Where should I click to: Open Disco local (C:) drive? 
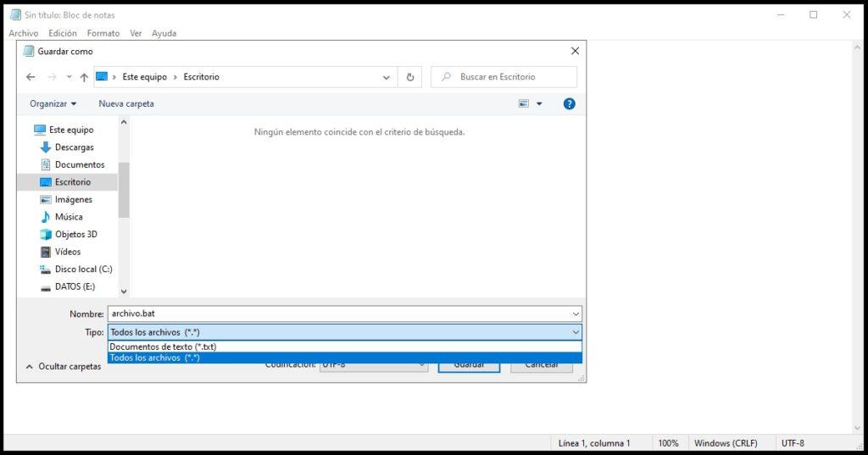83,269
